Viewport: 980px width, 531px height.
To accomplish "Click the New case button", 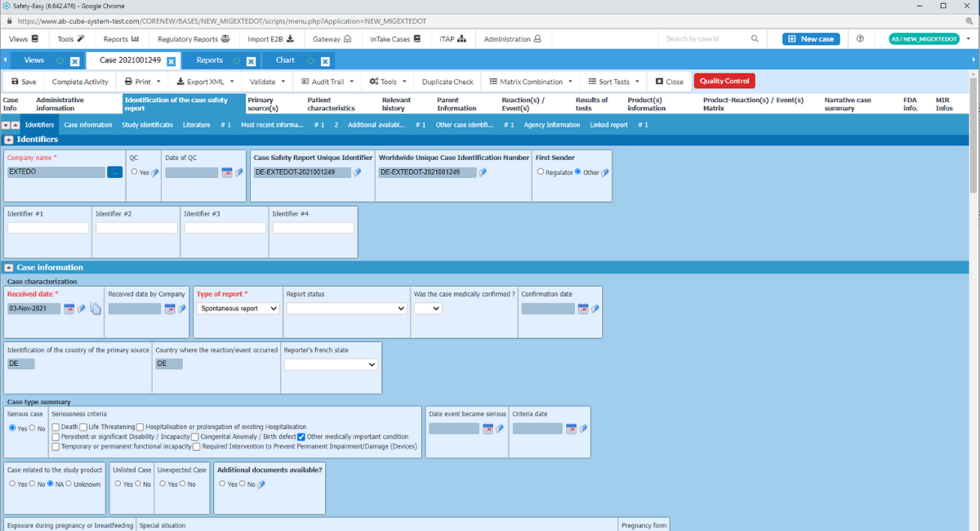I will (810, 38).
